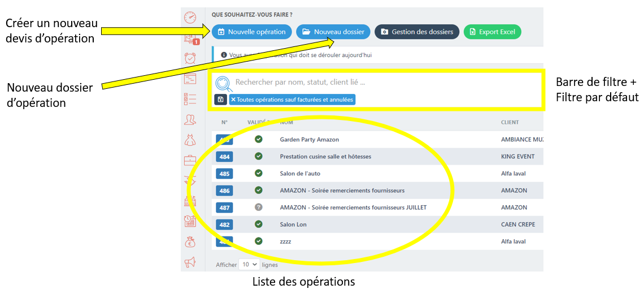
Task: Export the list with Export Excel
Action: (x=492, y=32)
